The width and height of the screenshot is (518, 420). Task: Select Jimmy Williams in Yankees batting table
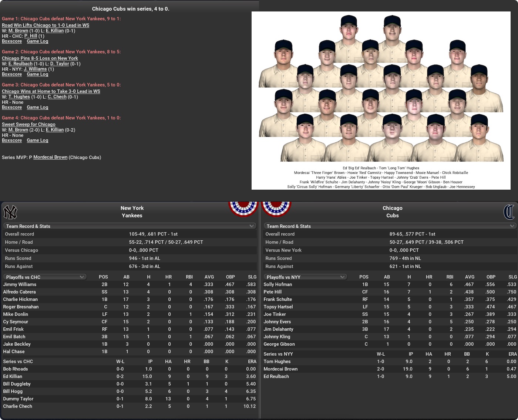click(20, 285)
